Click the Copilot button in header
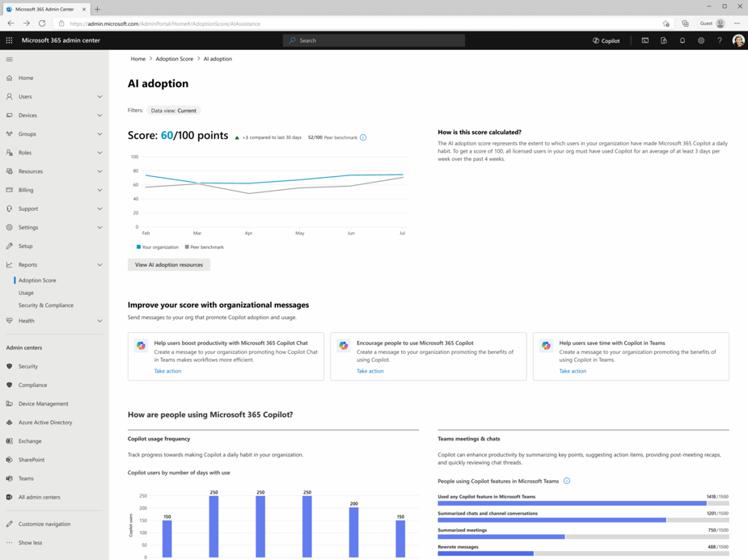The width and height of the screenshot is (748, 560). pyautogui.click(x=606, y=40)
